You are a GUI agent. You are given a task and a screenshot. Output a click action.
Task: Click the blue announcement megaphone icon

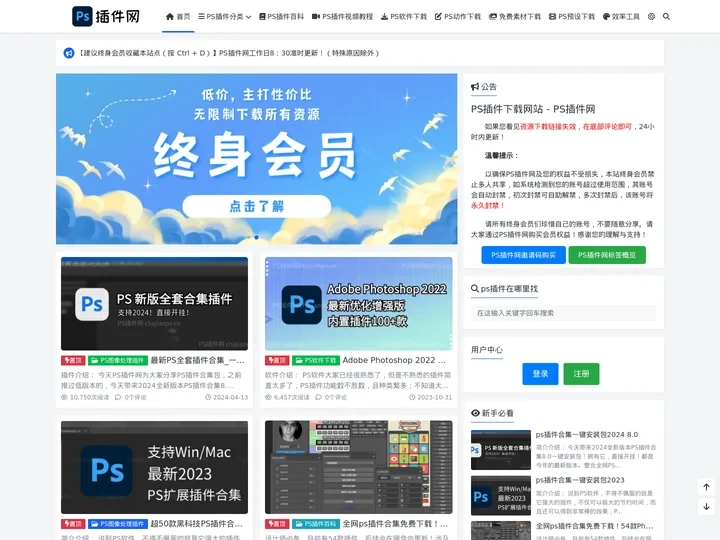pyautogui.click(x=69, y=53)
